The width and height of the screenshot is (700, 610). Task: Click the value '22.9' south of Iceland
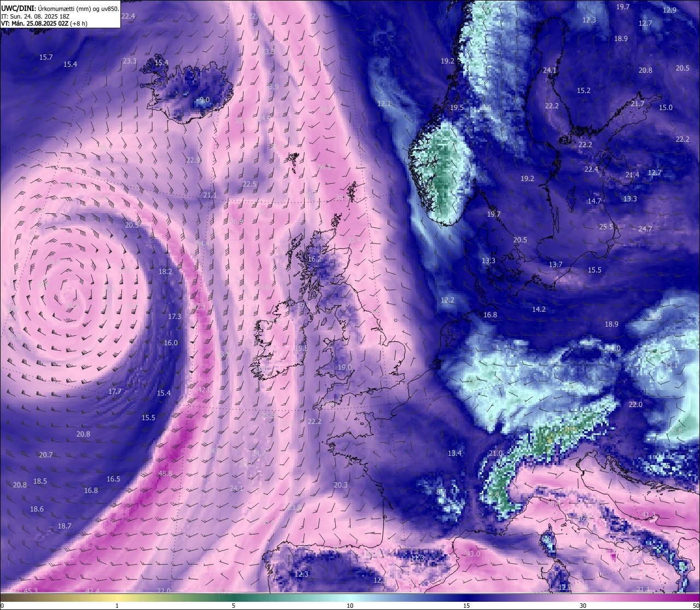(x=193, y=160)
